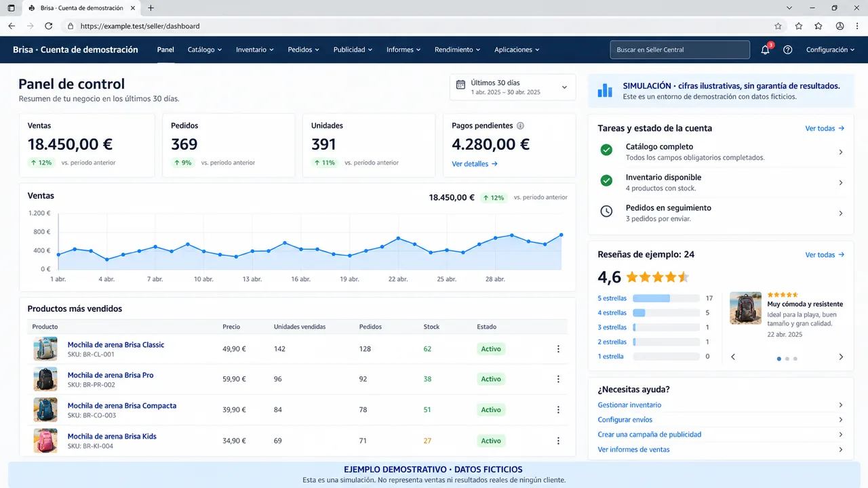
Task: Click the 5 estrellas rating bar
Action: [x=666, y=298]
